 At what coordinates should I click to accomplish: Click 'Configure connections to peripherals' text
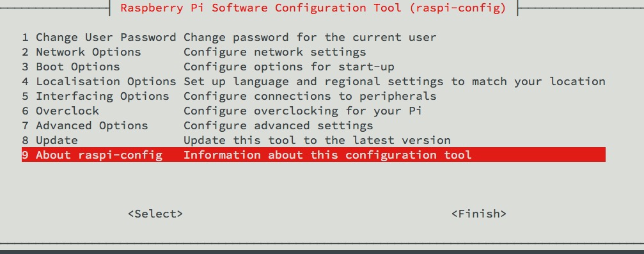pyautogui.click(x=310, y=96)
